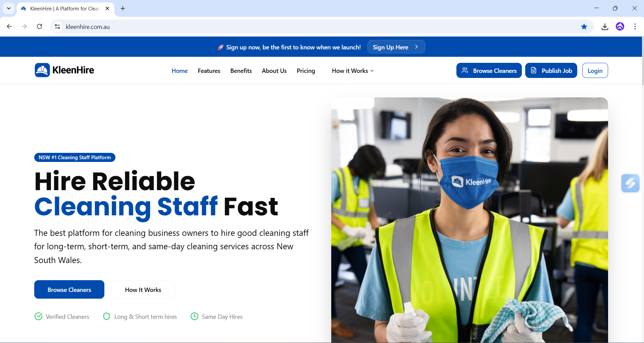
Task: Open browser downloads icon
Action: [x=605, y=27]
